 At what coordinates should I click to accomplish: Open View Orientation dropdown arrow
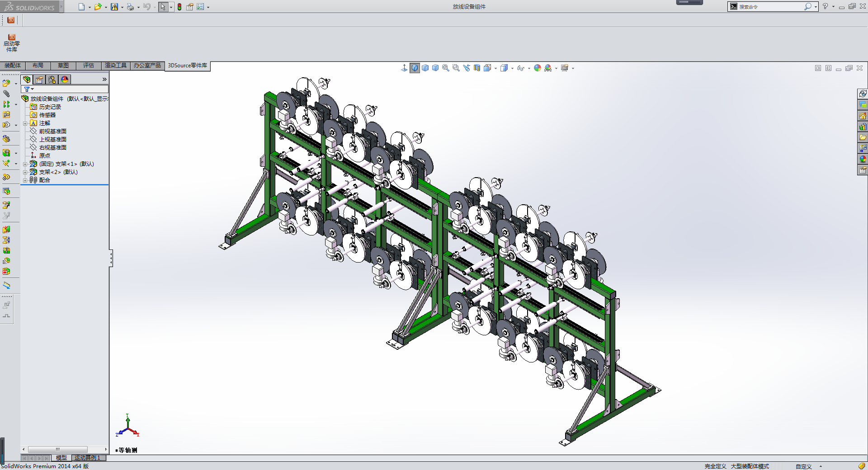coord(496,68)
